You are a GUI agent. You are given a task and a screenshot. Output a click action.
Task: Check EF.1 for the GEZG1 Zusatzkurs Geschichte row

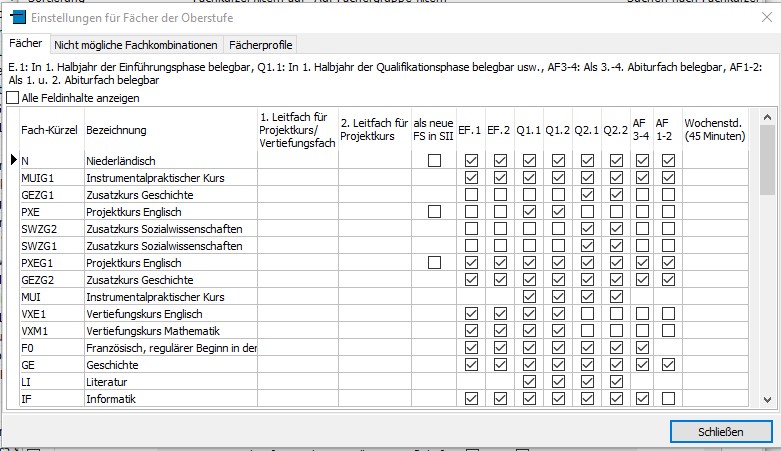(x=471, y=195)
